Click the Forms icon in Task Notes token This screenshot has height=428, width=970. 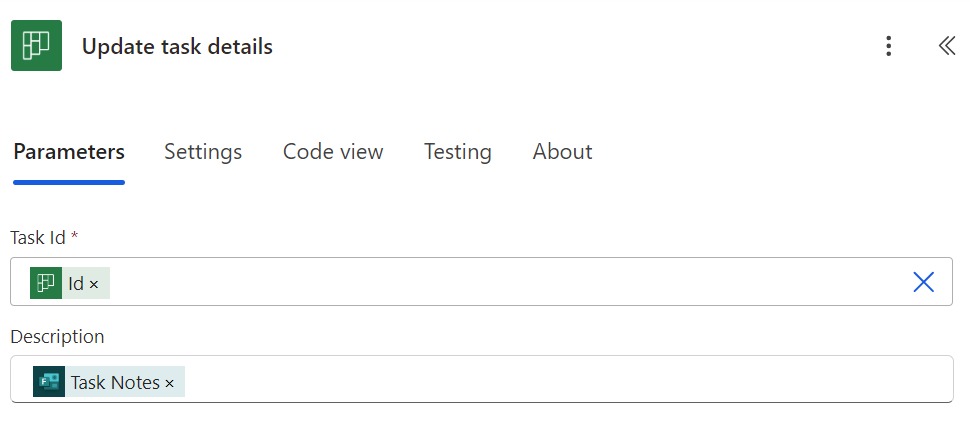point(49,382)
